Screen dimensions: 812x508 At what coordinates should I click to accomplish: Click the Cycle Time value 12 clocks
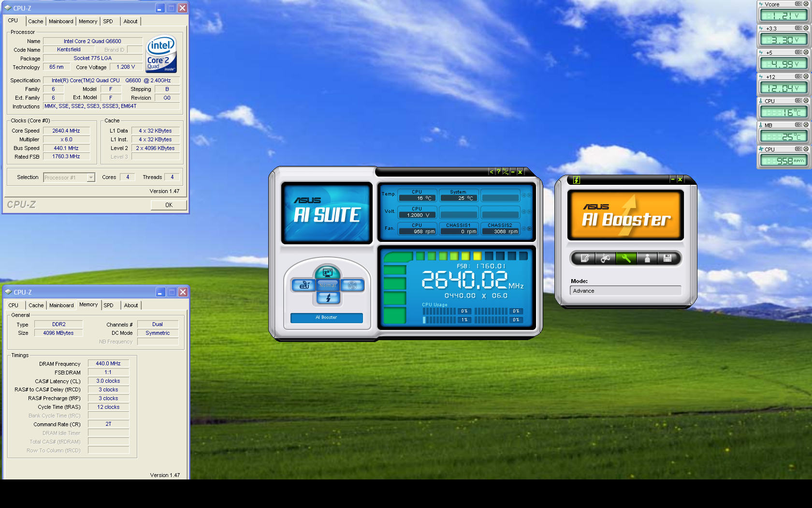point(108,407)
